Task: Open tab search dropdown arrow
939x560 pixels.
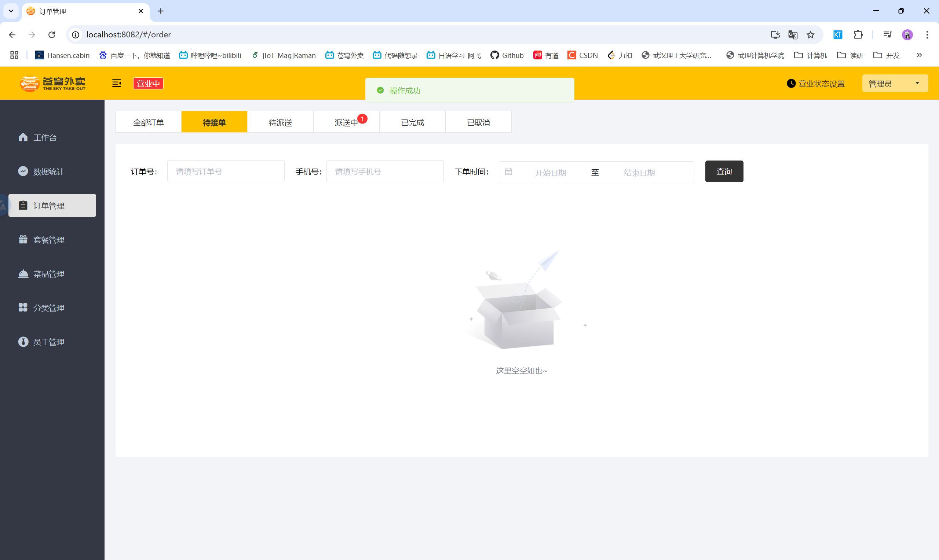Action: [11, 11]
